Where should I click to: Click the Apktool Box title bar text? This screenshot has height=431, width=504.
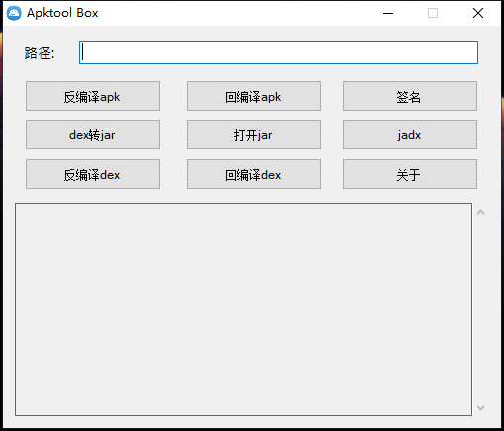click(x=62, y=13)
